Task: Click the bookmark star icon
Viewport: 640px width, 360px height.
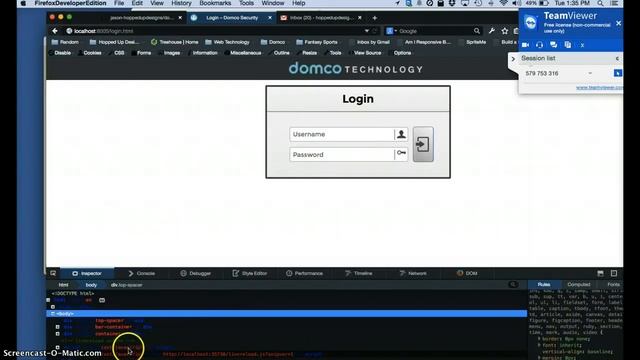Action: pos(505,31)
